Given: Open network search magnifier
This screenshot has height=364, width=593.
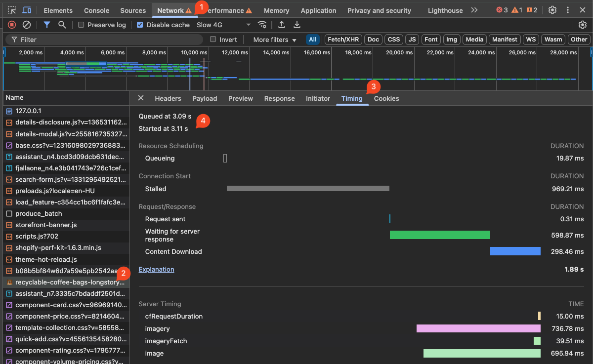Looking at the screenshot, I should click(x=62, y=25).
